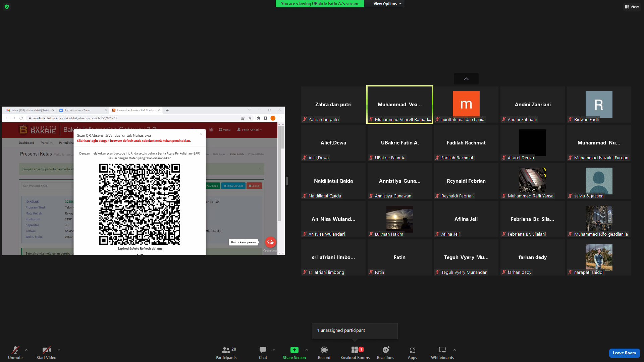644x362 pixels.
Task: Go back in the shared browser
Action: [x=7, y=118]
